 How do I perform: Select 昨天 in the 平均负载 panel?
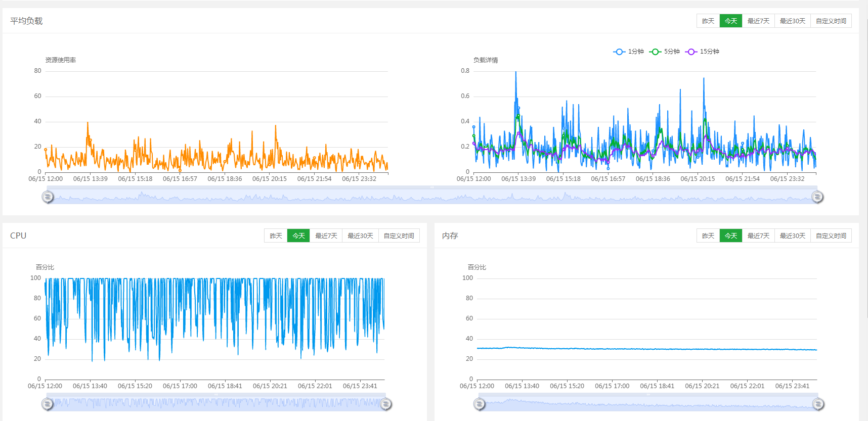point(708,21)
